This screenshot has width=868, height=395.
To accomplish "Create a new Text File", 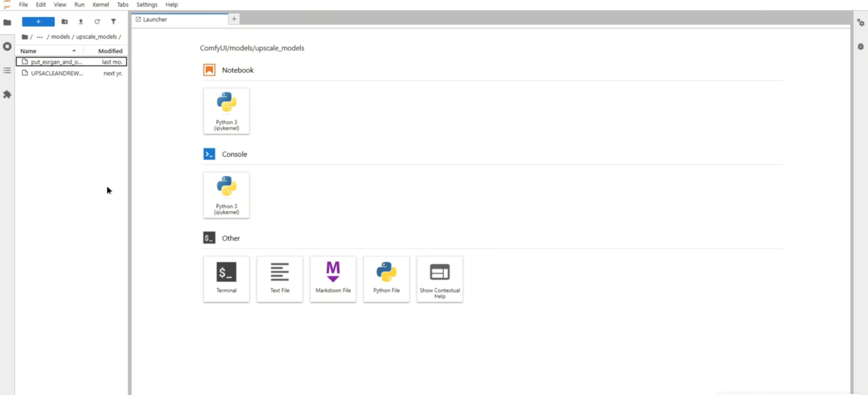I will (x=280, y=279).
